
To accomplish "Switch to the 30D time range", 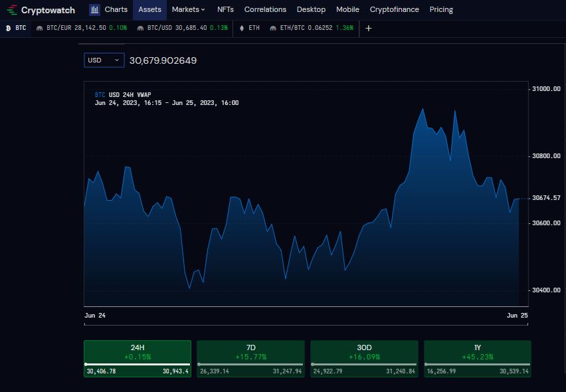I will pos(364,358).
